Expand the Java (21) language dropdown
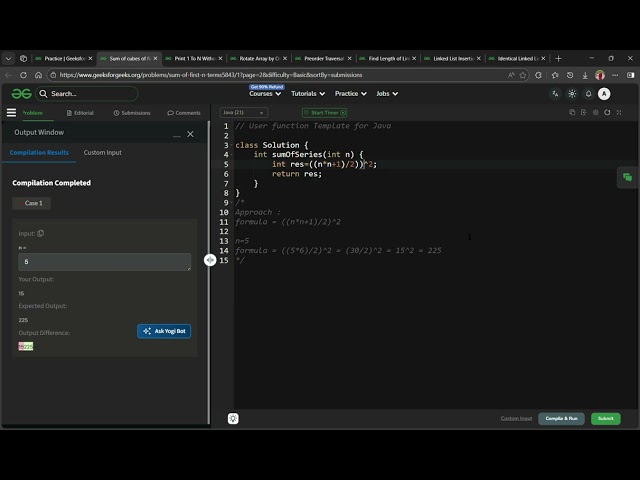The height and width of the screenshot is (480, 640). (x=244, y=113)
